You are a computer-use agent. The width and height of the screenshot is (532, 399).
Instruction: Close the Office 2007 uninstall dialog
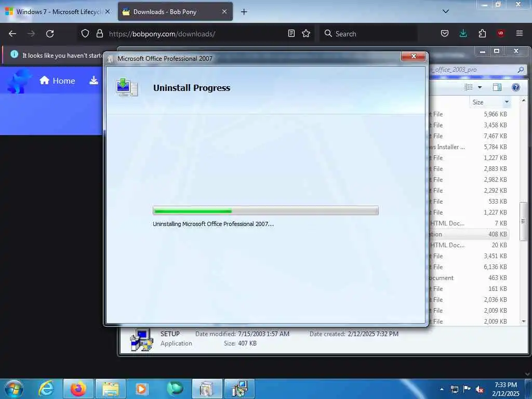[x=413, y=56]
